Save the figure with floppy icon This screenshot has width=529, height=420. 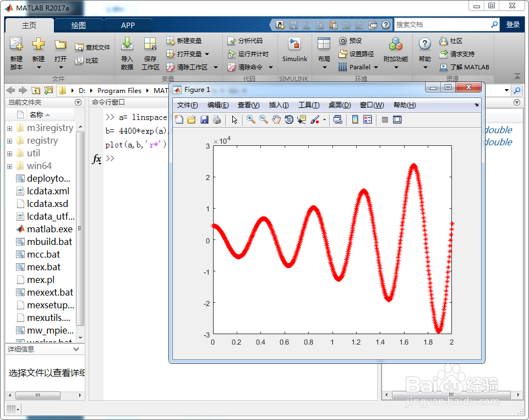click(204, 119)
